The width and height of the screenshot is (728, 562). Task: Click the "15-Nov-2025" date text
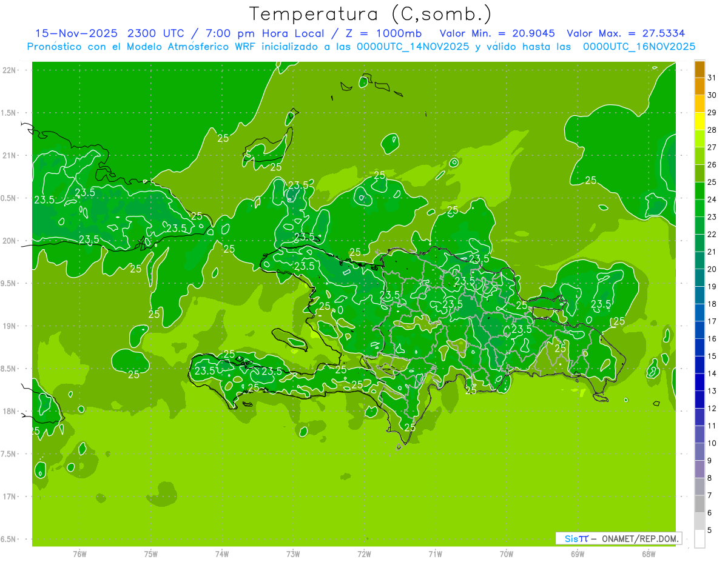(76, 33)
